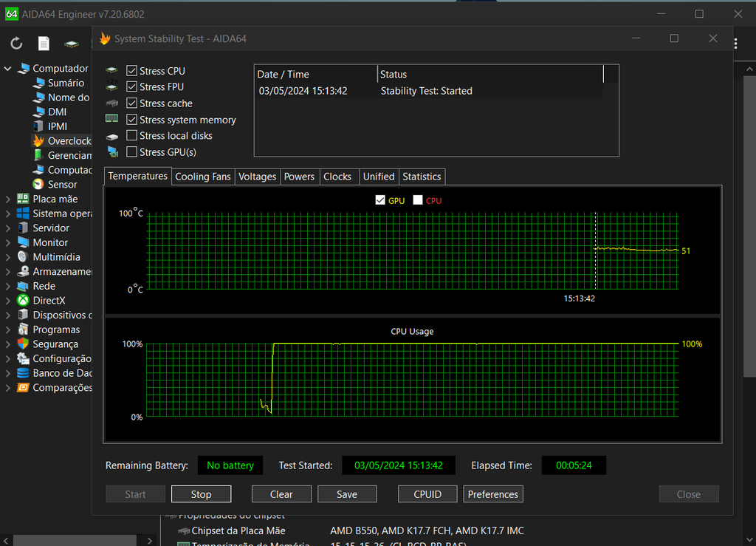Image resolution: width=756 pixels, height=546 pixels.
Task: Click the left arrow of tree horizontal scrollbar
Action: coord(6,541)
